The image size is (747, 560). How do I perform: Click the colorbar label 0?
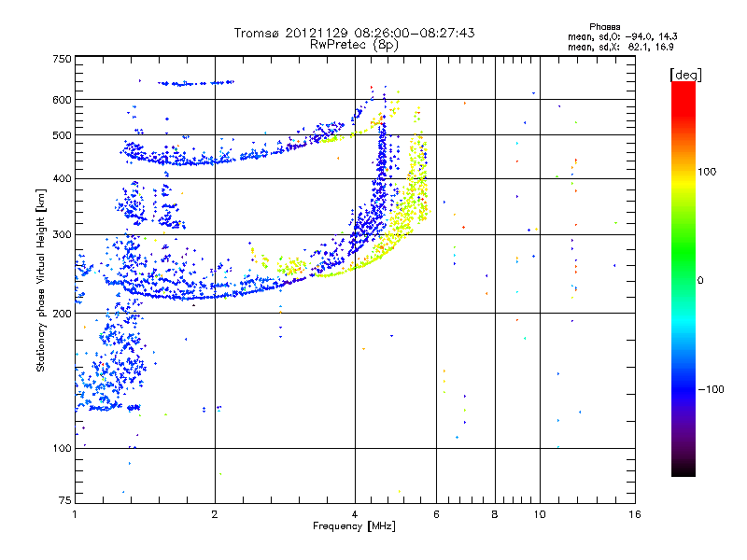[x=700, y=280]
